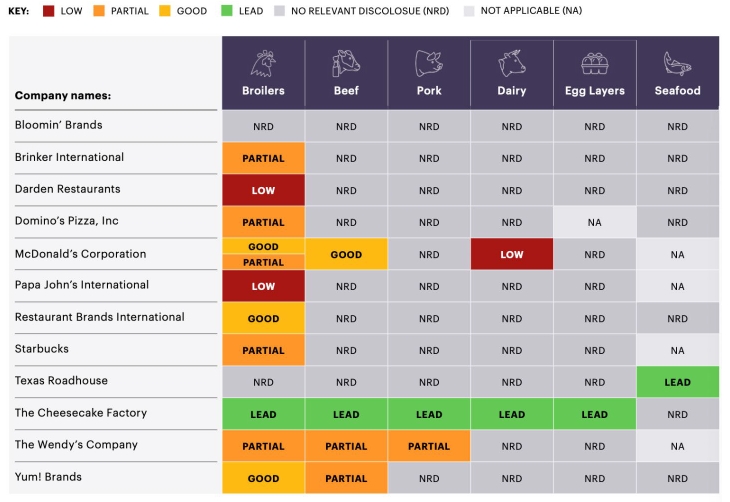Click Domino's Pizza Egg Layers NA cell
Image resolution: width=730 pixels, height=502 pixels.
click(x=594, y=222)
